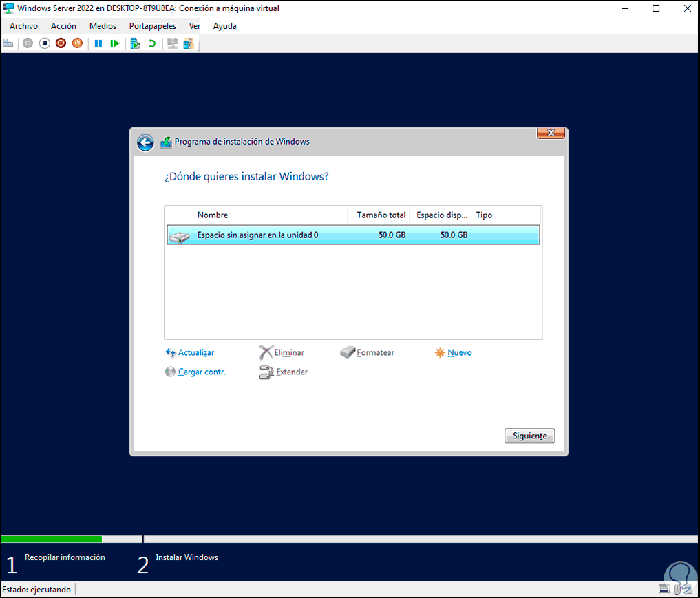Click the Windows setup icon in dialog title
Image resolution: width=700 pixels, height=598 pixels.
point(166,142)
